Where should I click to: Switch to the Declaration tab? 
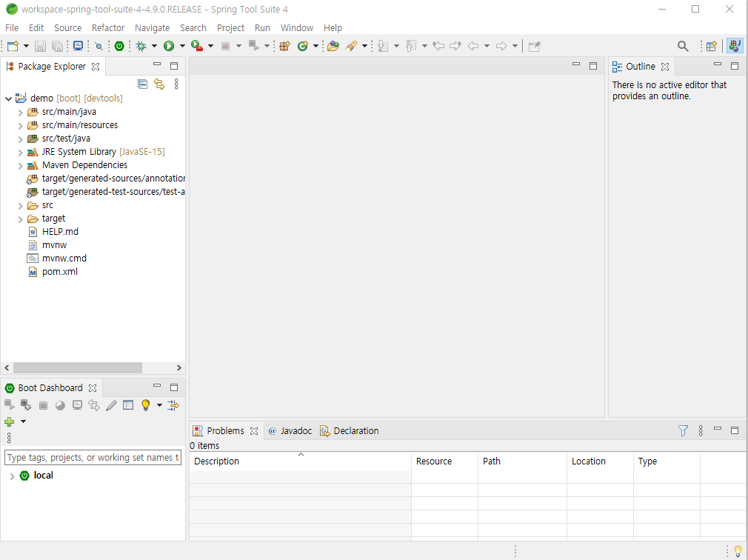click(x=350, y=430)
